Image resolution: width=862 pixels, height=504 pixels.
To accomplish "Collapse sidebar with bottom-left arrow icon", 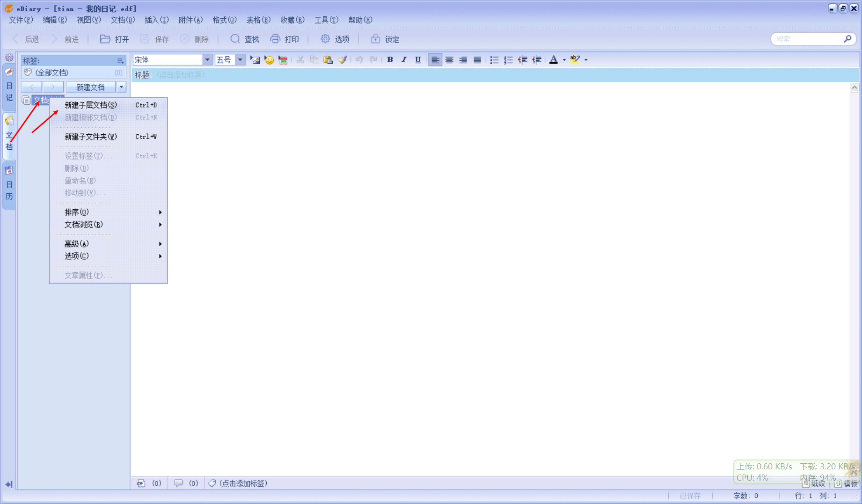I will tap(8, 484).
